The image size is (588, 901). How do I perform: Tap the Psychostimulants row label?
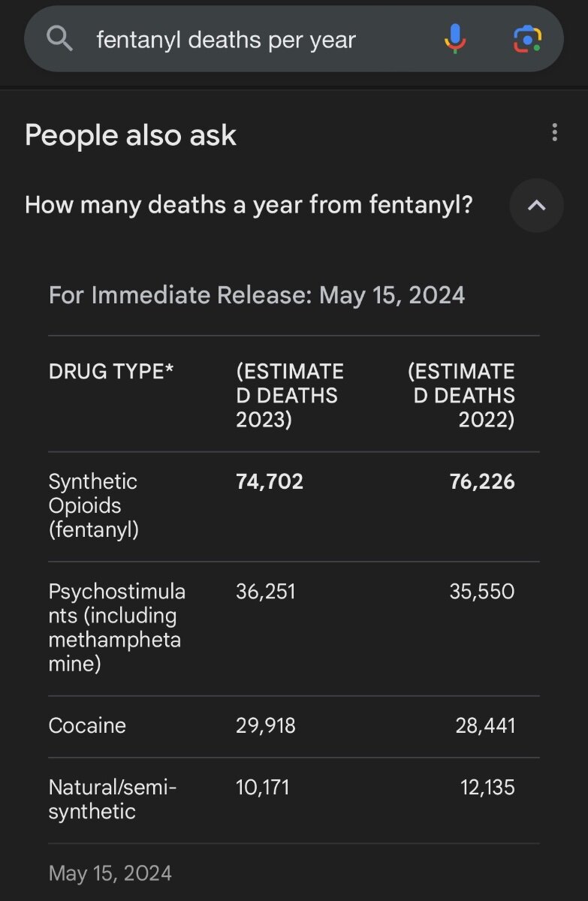click(x=116, y=628)
